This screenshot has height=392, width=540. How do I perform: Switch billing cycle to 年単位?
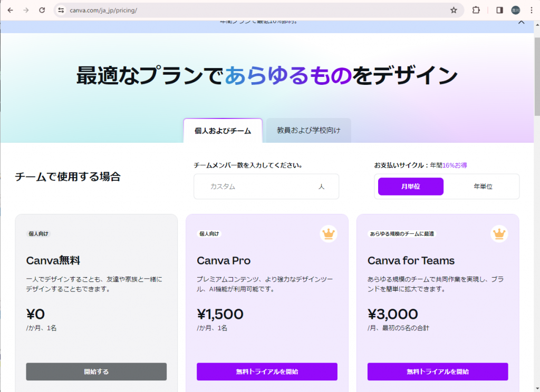click(x=483, y=187)
